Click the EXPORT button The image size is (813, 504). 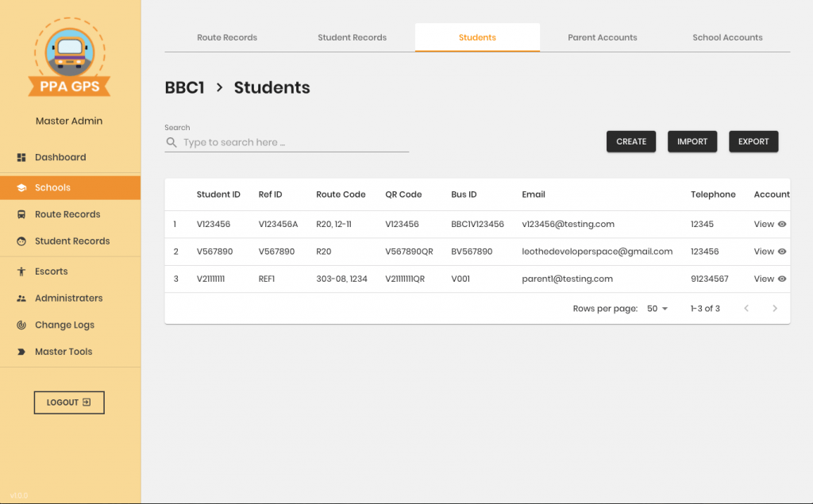pyautogui.click(x=753, y=141)
